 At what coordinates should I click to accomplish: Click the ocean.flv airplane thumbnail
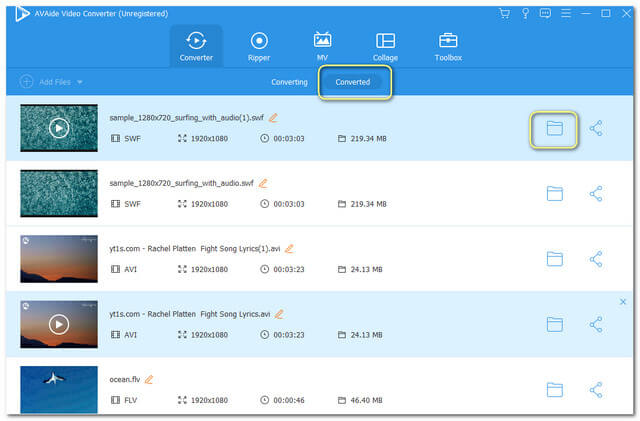pyautogui.click(x=59, y=390)
